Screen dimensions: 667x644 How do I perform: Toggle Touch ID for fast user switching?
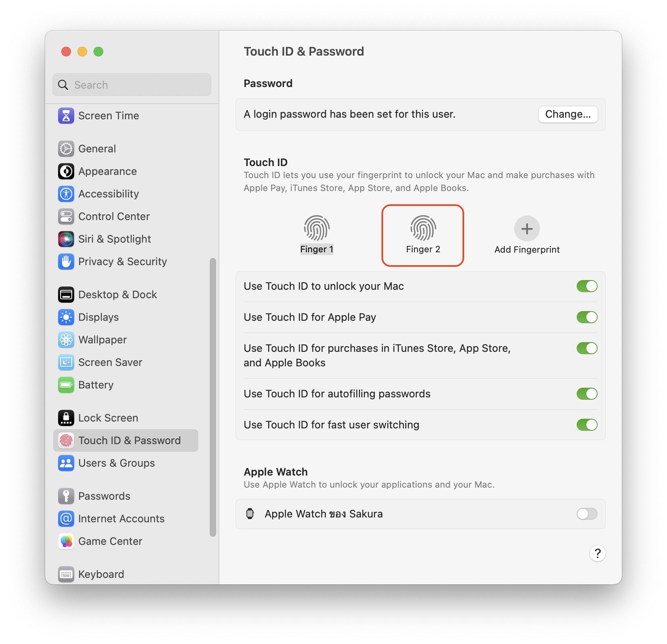click(587, 425)
